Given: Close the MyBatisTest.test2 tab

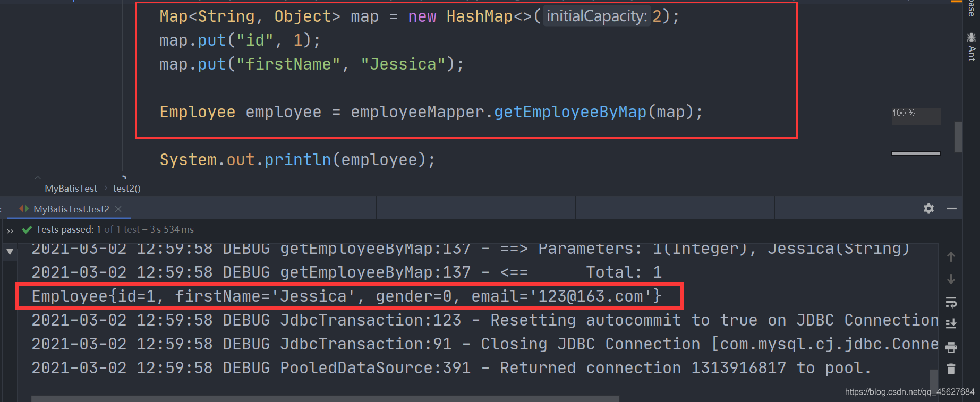Looking at the screenshot, I should point(118,209).
